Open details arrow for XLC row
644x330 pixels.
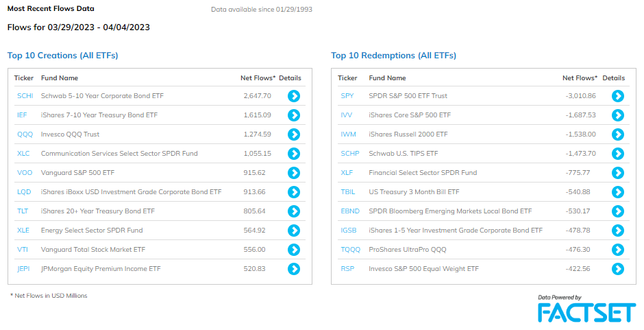coord(294,154)
